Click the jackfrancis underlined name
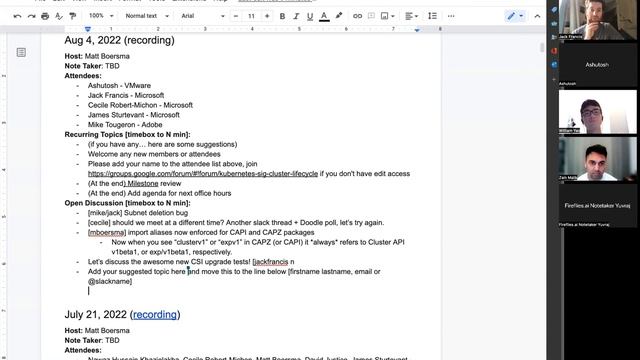 point(272,262)
